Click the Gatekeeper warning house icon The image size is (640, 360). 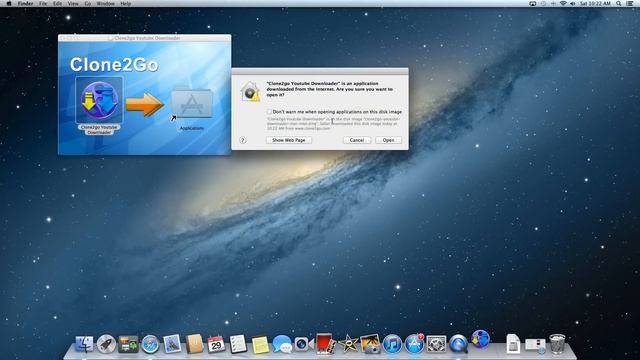[250, 91]
